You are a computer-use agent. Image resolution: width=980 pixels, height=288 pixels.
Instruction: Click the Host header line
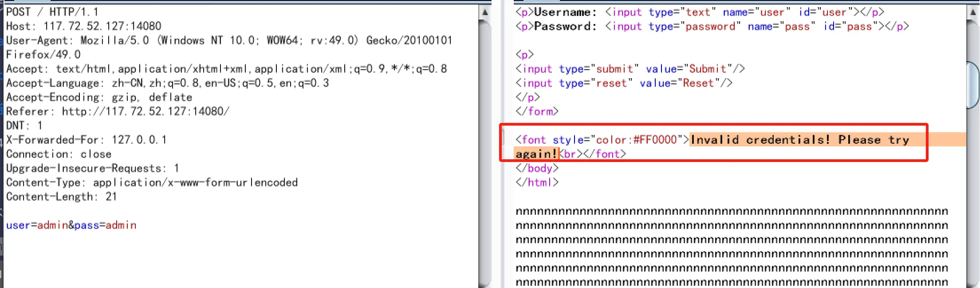[83, 26]
